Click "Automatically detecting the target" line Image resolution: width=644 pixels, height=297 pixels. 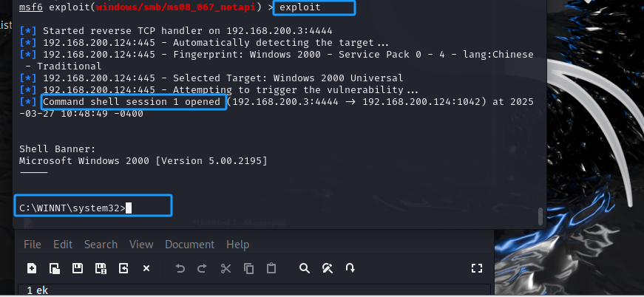pyautogui.click(x=204, y=43)
